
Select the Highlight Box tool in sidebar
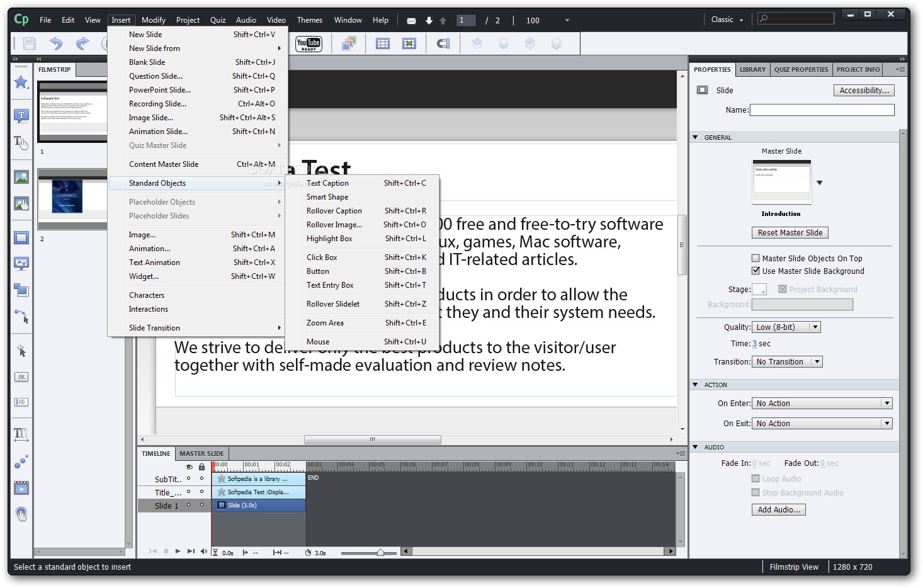[x=21, y=238]
